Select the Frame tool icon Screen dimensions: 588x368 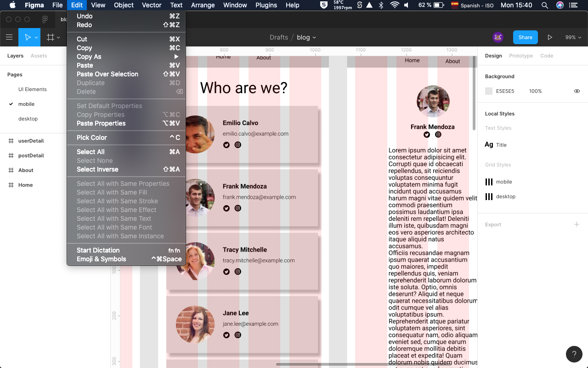(x=51, y=37)
